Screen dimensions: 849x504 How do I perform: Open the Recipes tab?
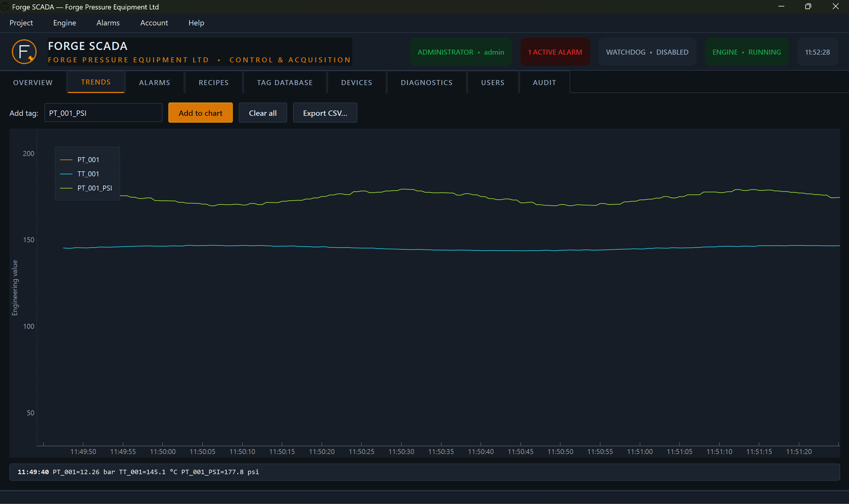tap(214, 83)
